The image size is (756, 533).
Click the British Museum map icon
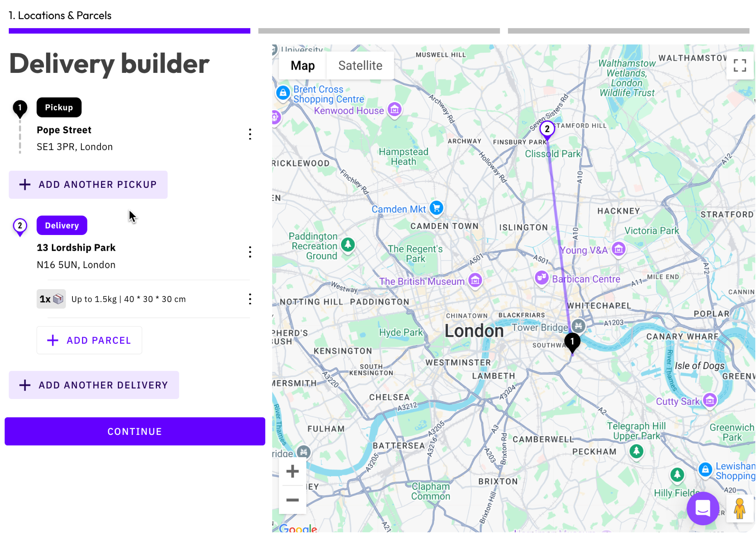coord(475,281)
